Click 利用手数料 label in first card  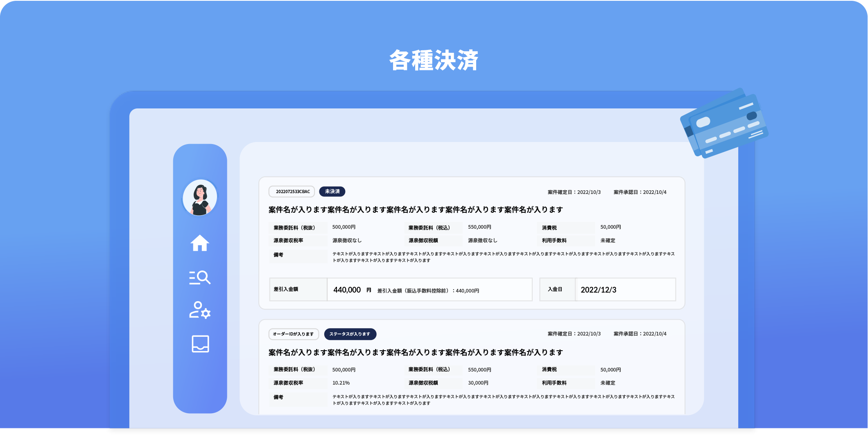click(554, 241)
